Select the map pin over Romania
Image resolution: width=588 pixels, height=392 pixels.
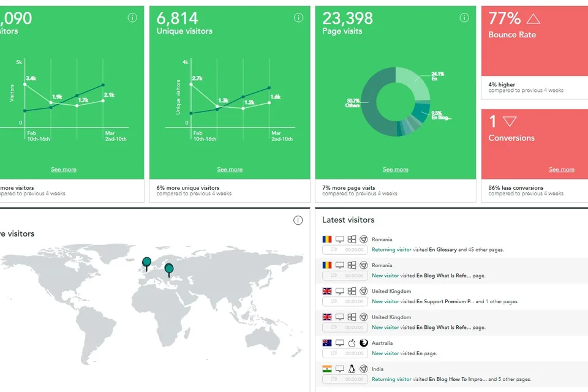pyautogui.click(x=169, y=270)
